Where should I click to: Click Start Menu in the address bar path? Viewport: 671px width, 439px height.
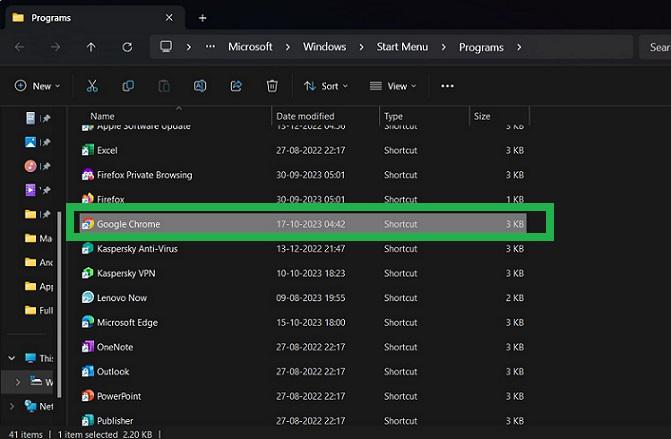point(402,47)
